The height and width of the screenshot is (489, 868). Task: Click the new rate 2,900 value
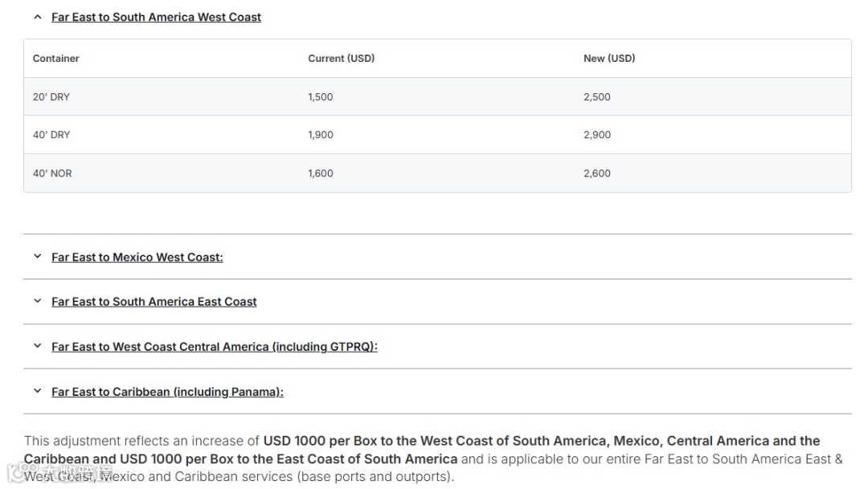coord(597,135)
